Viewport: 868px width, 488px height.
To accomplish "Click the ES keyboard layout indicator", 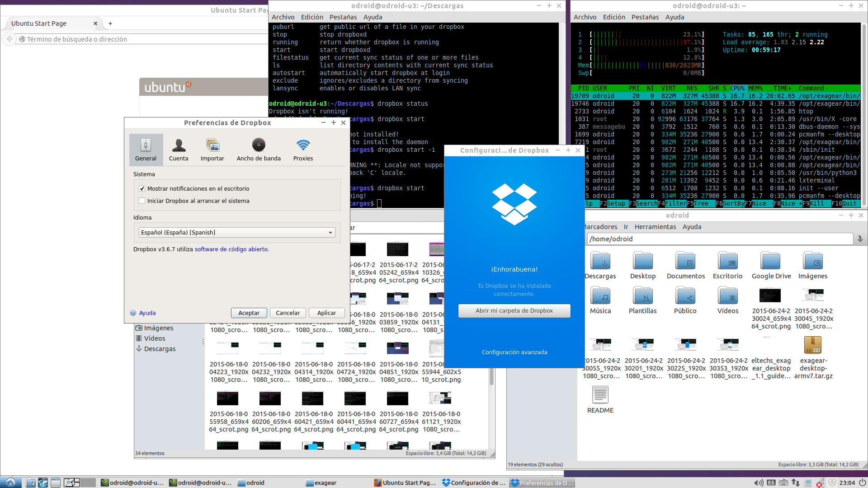I will click(771, 483).
